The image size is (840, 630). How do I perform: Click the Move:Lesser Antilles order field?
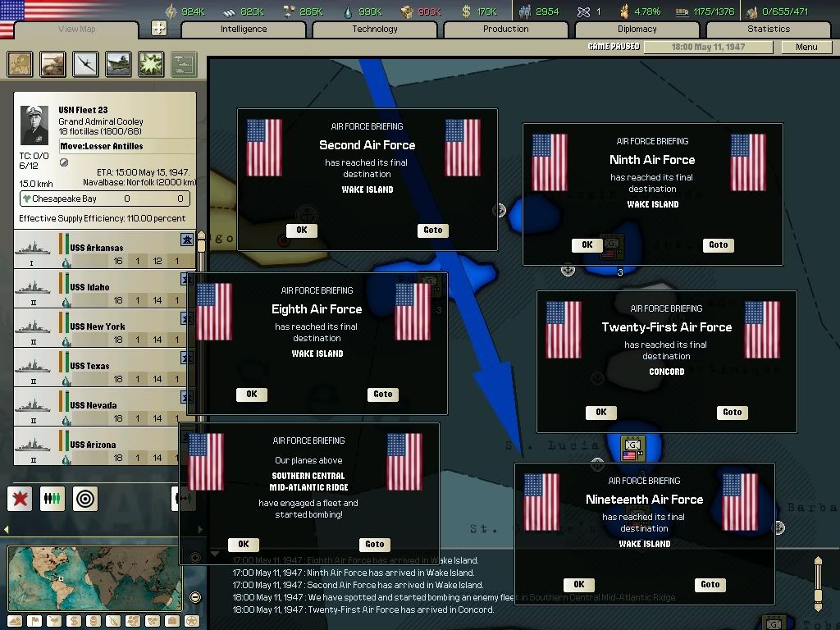pyautogui.click(x=127, y=146)
